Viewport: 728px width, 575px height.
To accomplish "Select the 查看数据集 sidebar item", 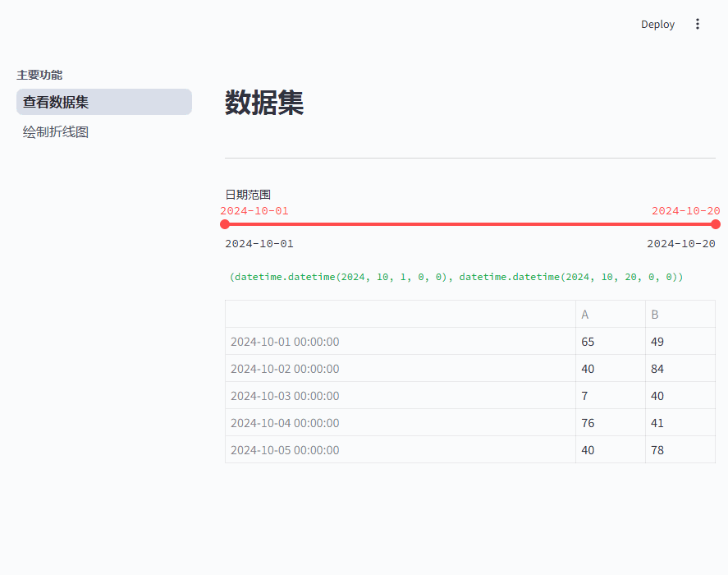I will (x=104, y=102).
